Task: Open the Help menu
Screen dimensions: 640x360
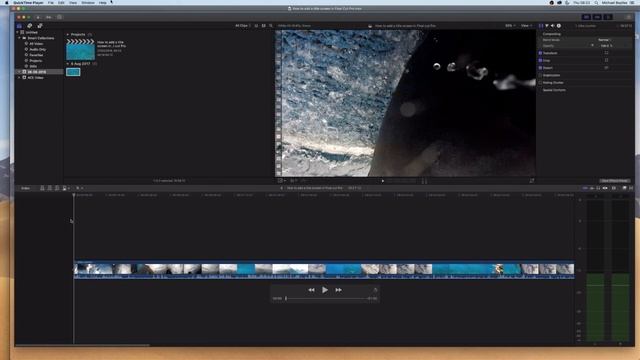Action: [x=102, y=2]
